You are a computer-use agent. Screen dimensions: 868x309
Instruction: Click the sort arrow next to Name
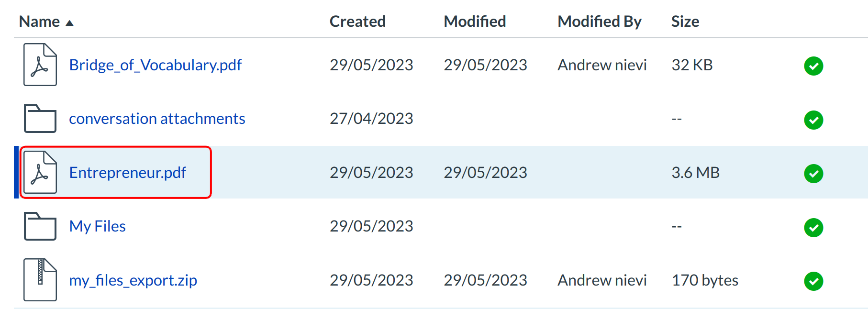point(69,23)
